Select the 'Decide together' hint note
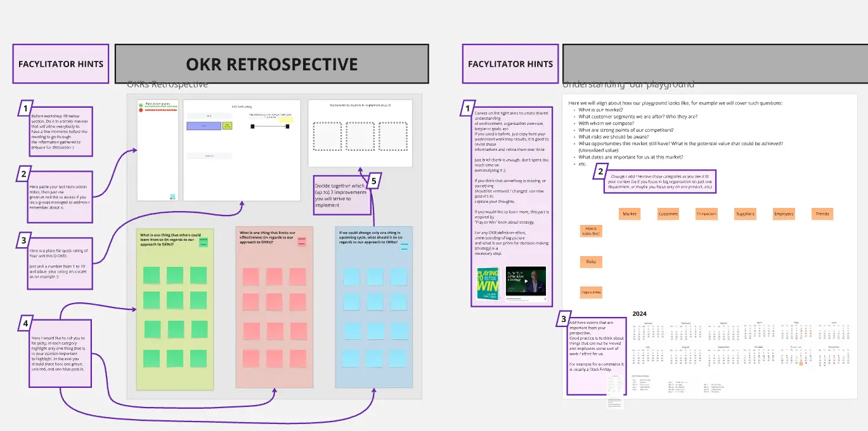This screenshot has width=868, height=431. pyautogui.click(x=340, y=196)
